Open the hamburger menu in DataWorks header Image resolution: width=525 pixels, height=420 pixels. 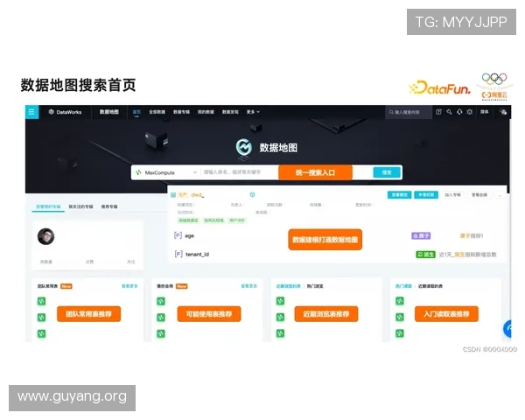coord(31,112)
